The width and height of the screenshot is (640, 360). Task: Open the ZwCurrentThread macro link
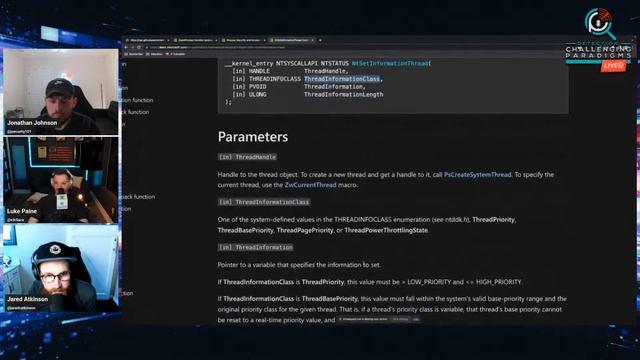(310, 185)
